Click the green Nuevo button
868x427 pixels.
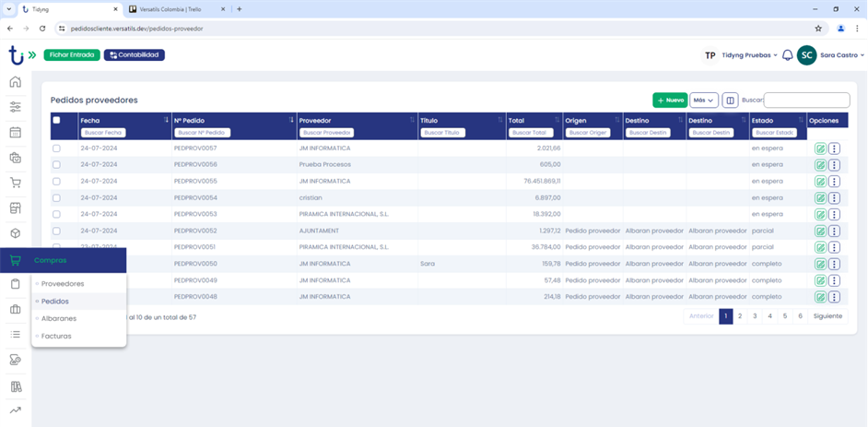pyautogui.click(x=670, y=100)
